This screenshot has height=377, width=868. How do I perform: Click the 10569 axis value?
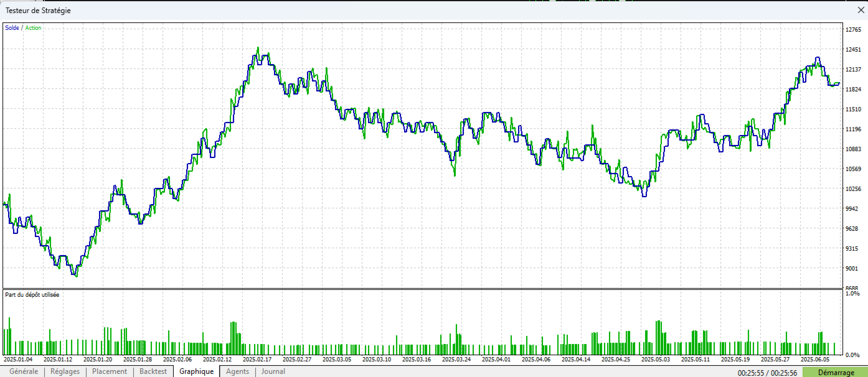[853, 169]
